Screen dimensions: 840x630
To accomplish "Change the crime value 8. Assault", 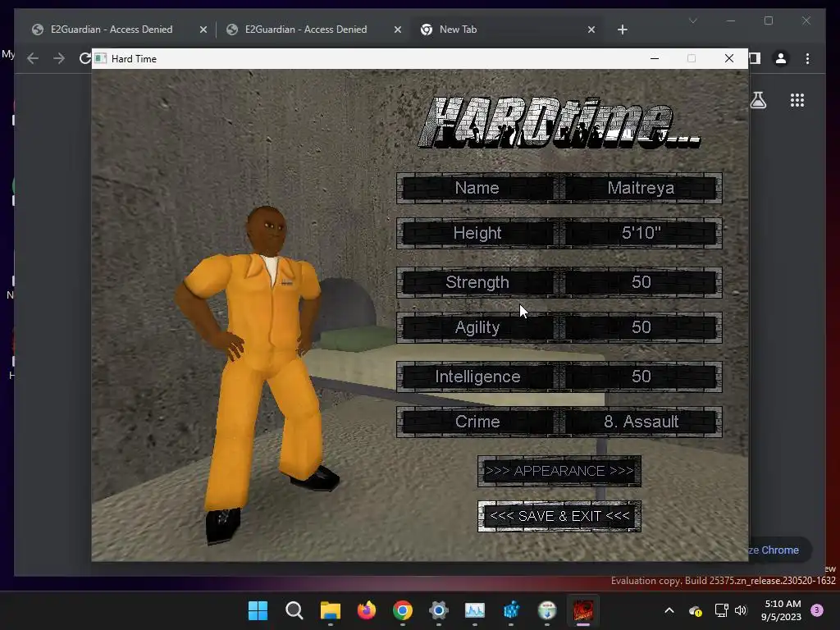I will [x=641, y=422].
